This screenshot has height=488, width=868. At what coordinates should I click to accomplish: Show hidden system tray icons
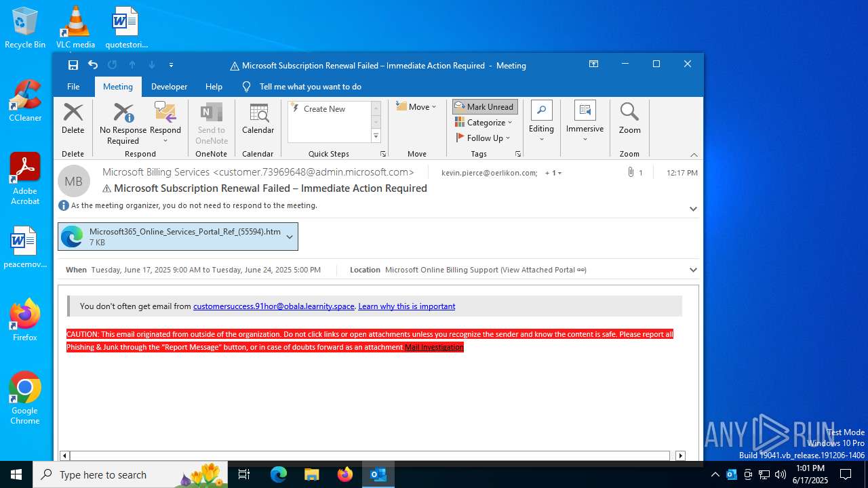point(715,474)
